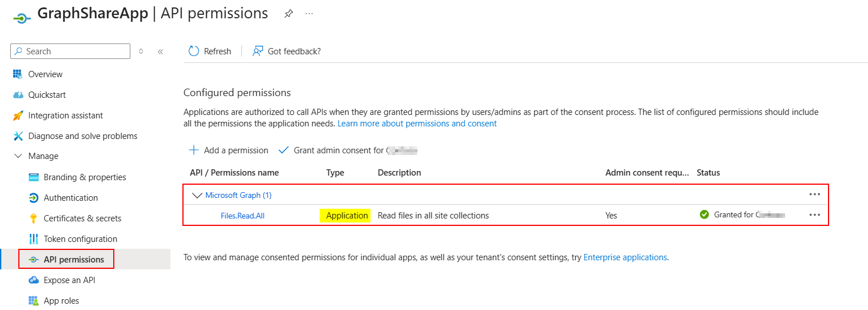Click the feedback person icon
868x310 pixels.
pyautogui.click(x=258, y=51)
